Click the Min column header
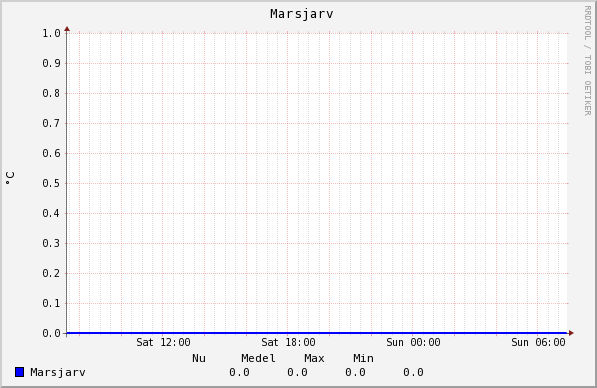This screenshot has height=388, width=597. click(363, 358)
